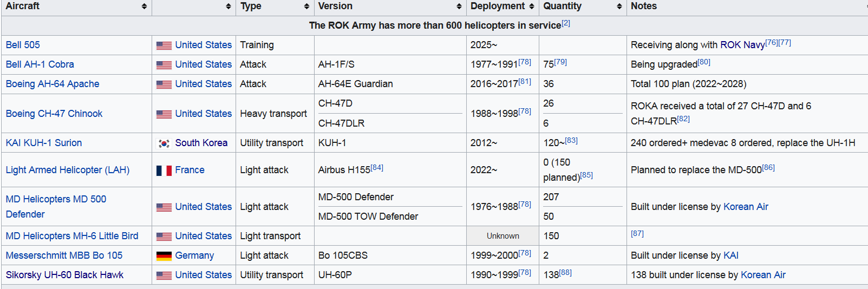This screenshot has height=289, width=868.
Task: Open the Boeing CH-47 Chinook link
Action: pyautogui.click(x=54, y=114)
